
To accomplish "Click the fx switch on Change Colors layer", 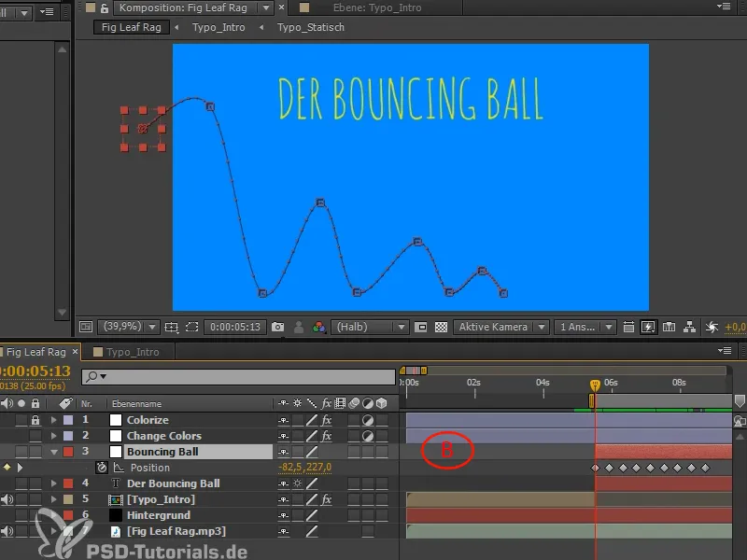I will 327,436.
